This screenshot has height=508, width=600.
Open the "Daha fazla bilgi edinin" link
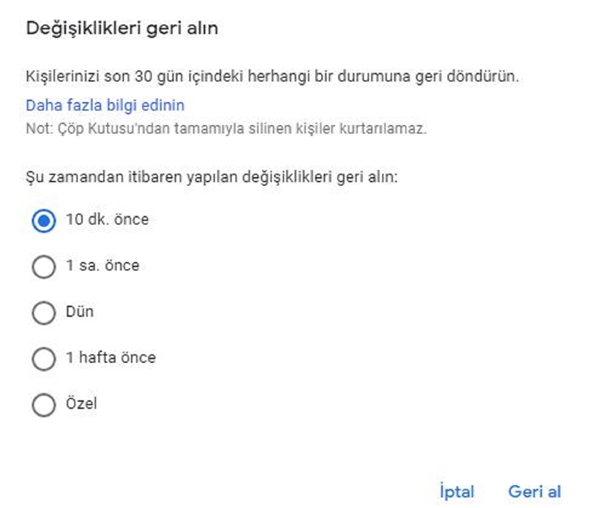coord(105,105)
